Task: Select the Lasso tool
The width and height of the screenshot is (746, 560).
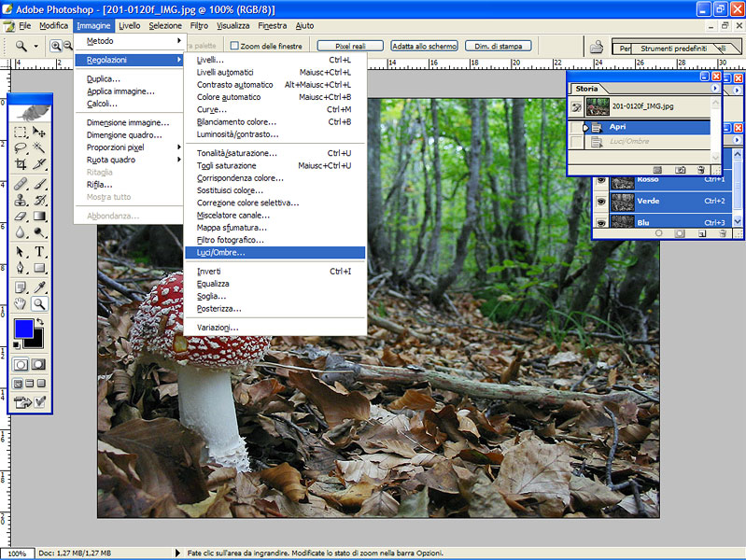Action: (21, 147)
